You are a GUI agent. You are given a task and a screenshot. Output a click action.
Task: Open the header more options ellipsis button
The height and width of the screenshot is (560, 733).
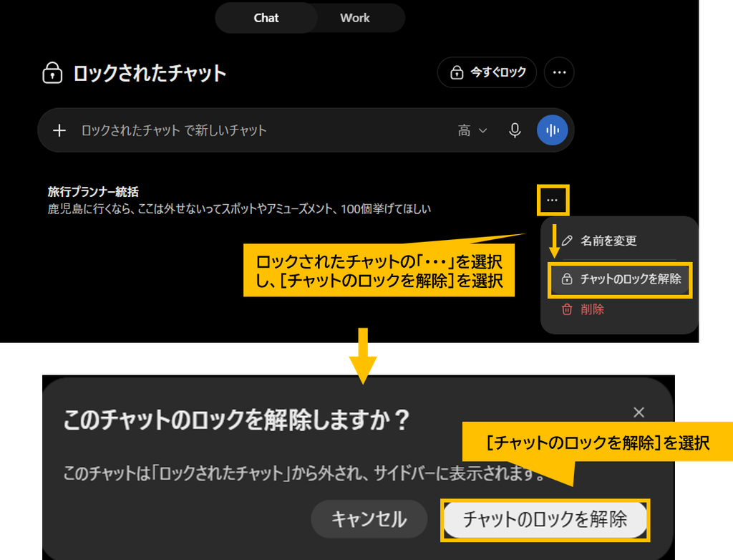(x=559, y=72)
